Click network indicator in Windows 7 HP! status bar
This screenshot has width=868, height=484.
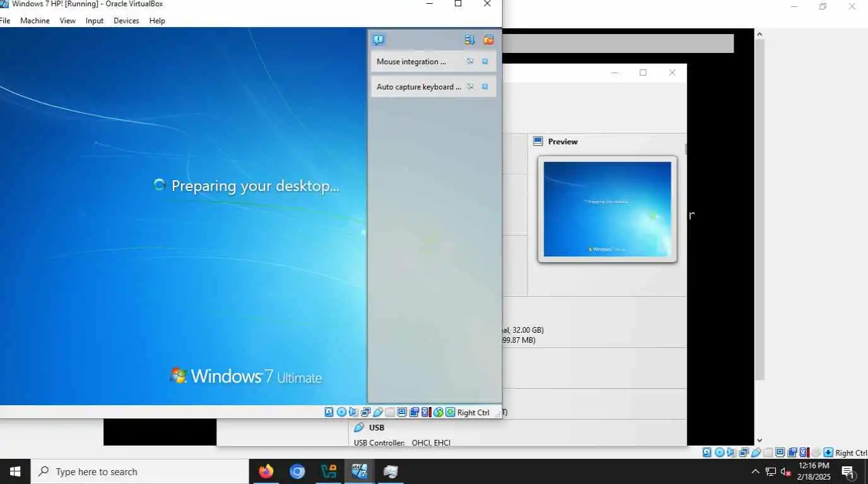pos(366,412)
